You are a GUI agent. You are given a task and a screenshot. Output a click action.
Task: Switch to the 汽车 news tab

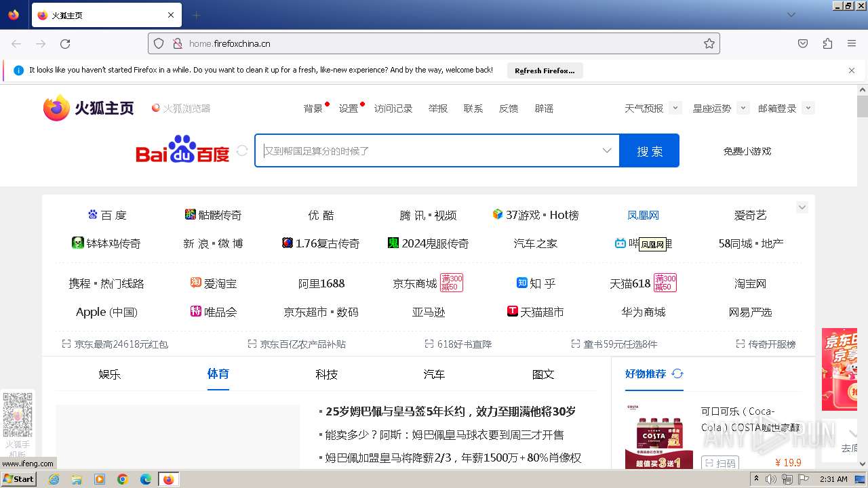[434, 374]
